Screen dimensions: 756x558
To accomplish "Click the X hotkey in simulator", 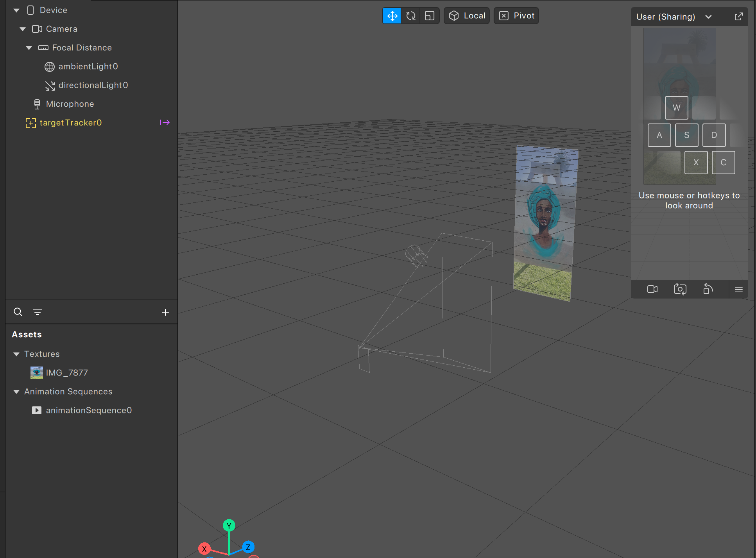I will [696, 163].
